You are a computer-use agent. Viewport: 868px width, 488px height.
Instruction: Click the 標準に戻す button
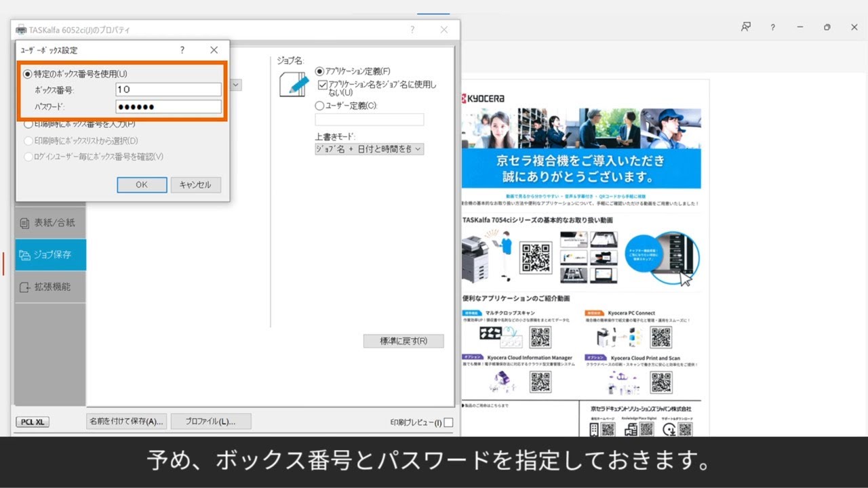(403, 341)
